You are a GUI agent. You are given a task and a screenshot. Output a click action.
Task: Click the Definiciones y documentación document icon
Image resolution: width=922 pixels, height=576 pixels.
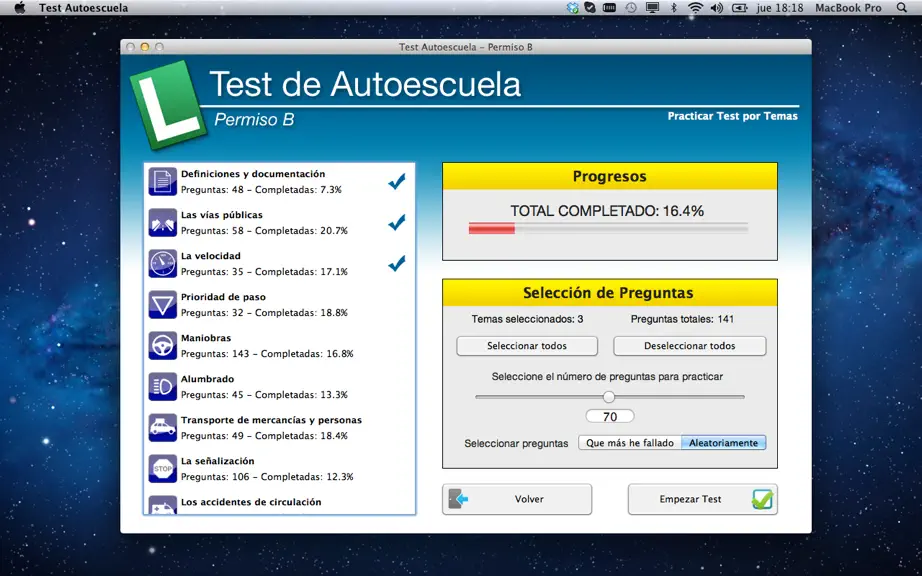pyautogui.click(x=162, y=182)
